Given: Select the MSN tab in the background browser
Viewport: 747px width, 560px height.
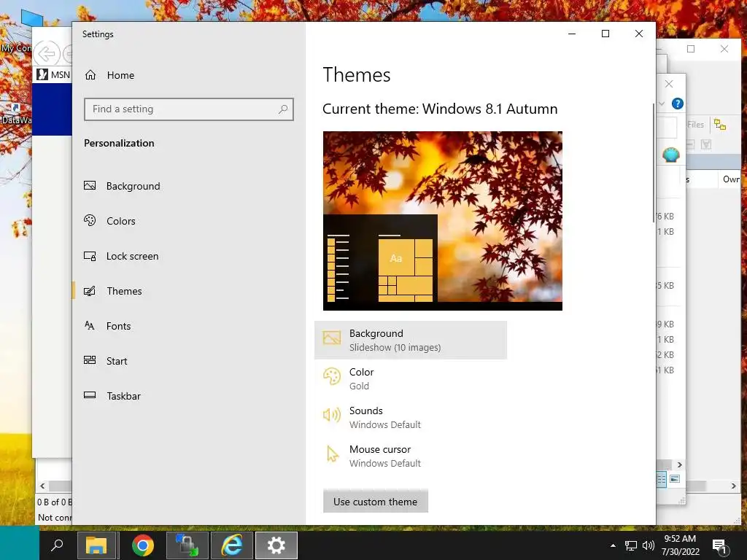Looking at the screenshot, I should point(54,75).
